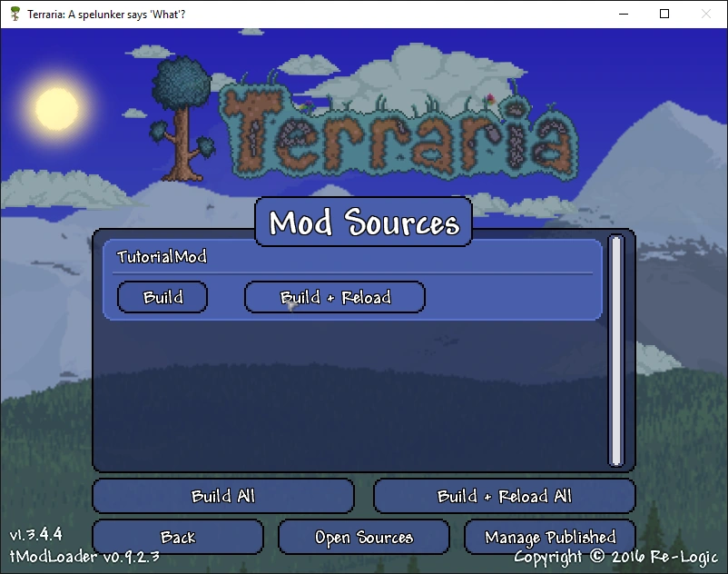
Task: Open Sources folder button
Action: click(364, 537)
